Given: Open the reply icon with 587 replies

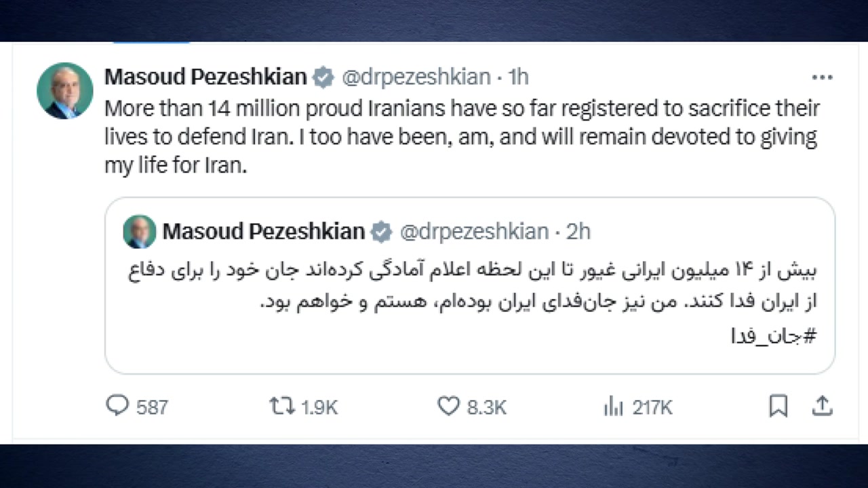Looking at the screenshot, I should click(118, 406).
